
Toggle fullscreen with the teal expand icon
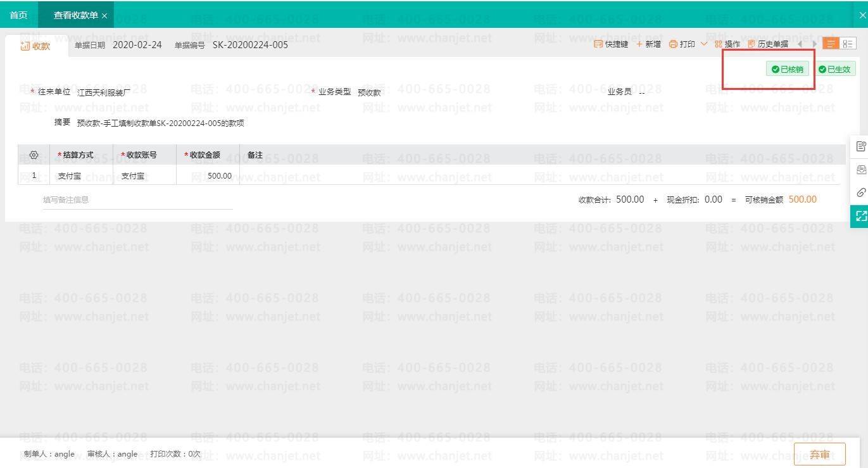coord(860,216)
